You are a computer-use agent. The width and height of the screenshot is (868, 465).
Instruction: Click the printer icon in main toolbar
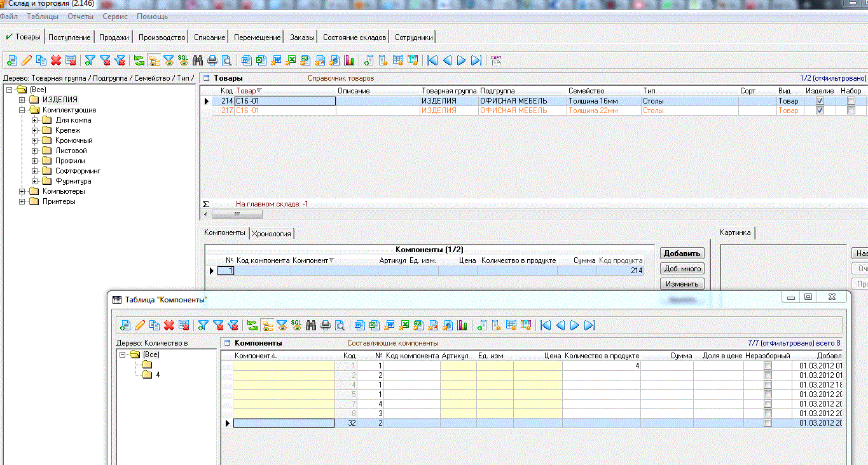click(x=212, y=61)
